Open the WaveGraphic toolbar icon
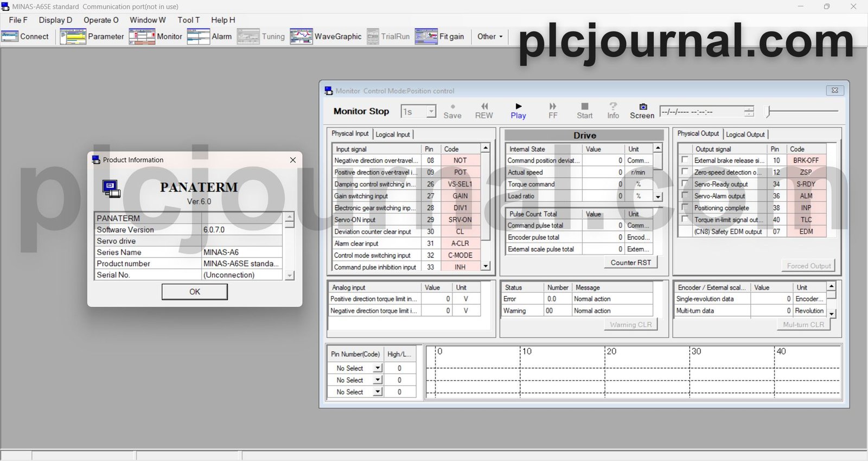This screenshot has width=868, height=461. tap(301, 36)
